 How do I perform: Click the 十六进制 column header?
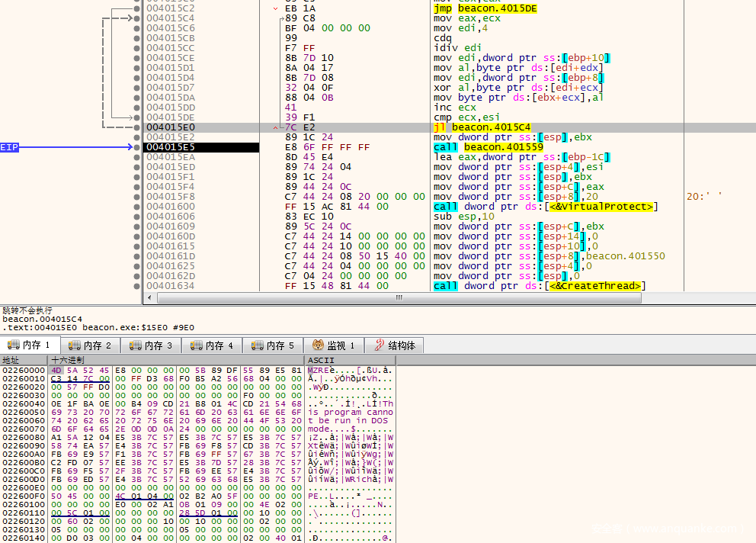point(67,360)
